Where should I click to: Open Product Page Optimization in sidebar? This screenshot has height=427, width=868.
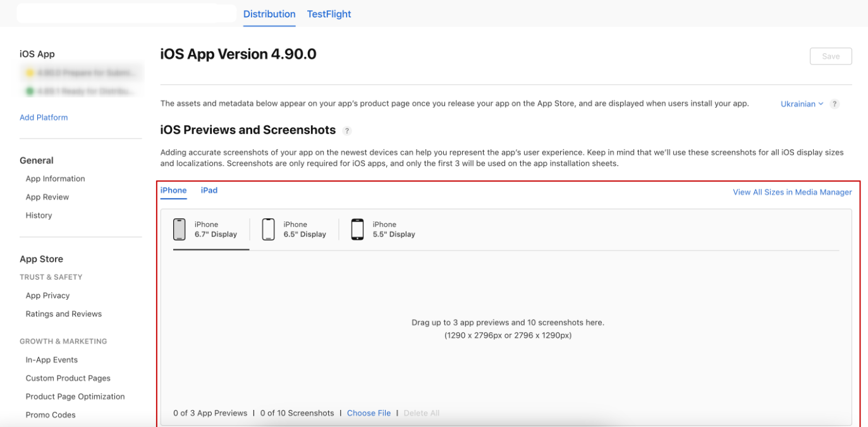click(x=75, y=397)
